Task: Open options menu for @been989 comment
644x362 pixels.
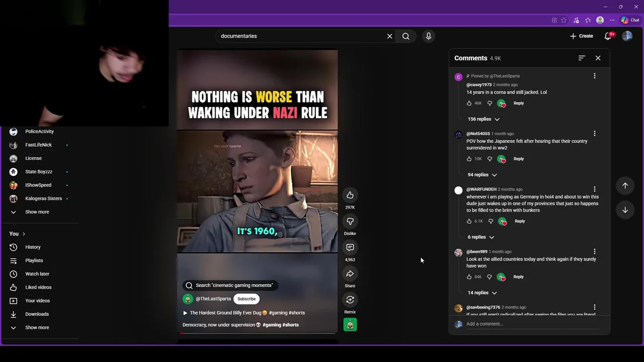Action: [595, 251]
